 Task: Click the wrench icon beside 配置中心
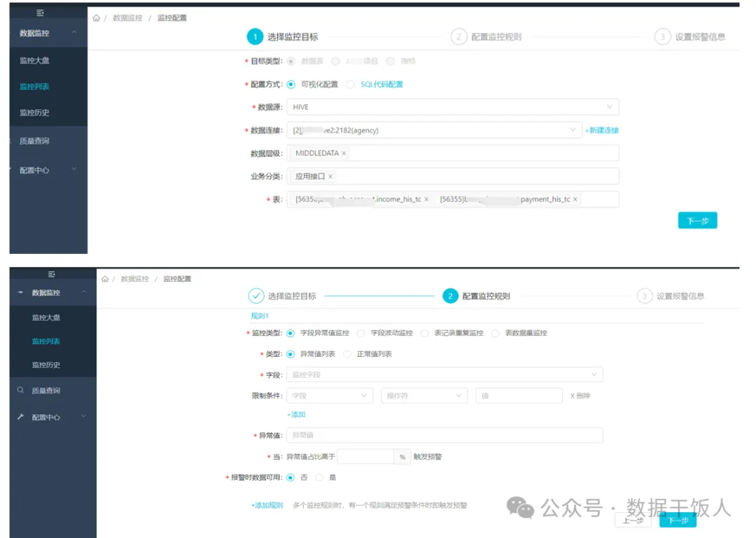21,417
